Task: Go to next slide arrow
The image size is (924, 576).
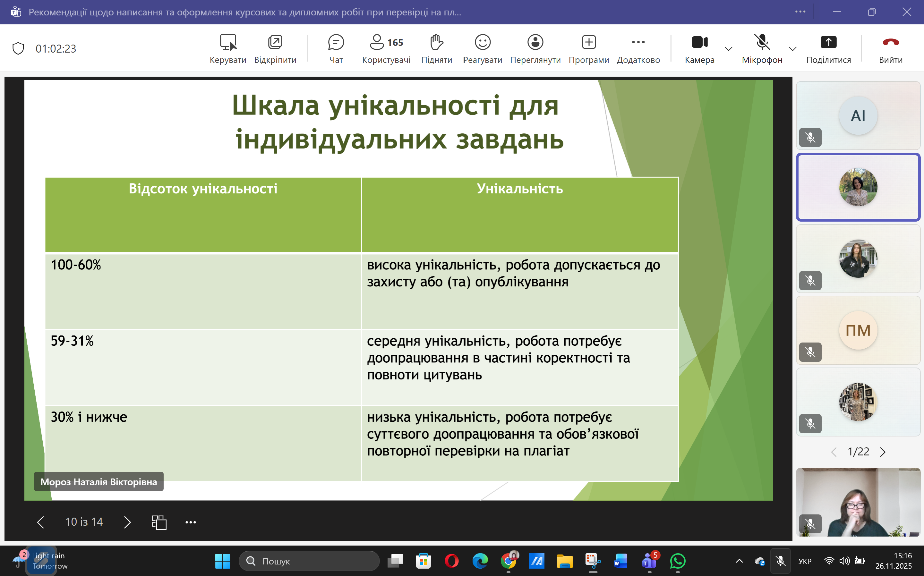Action: (127, 522)
